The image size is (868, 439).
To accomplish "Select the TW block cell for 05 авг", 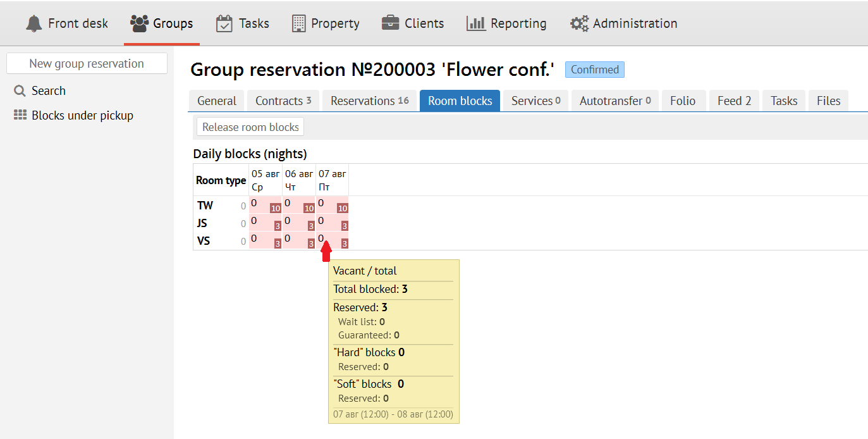I will point(266,205).
